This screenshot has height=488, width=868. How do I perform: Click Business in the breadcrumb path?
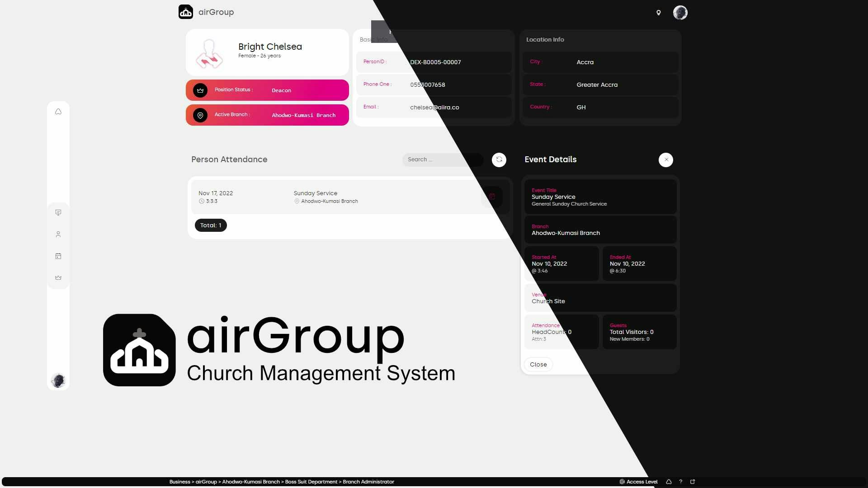pos(180,482)
